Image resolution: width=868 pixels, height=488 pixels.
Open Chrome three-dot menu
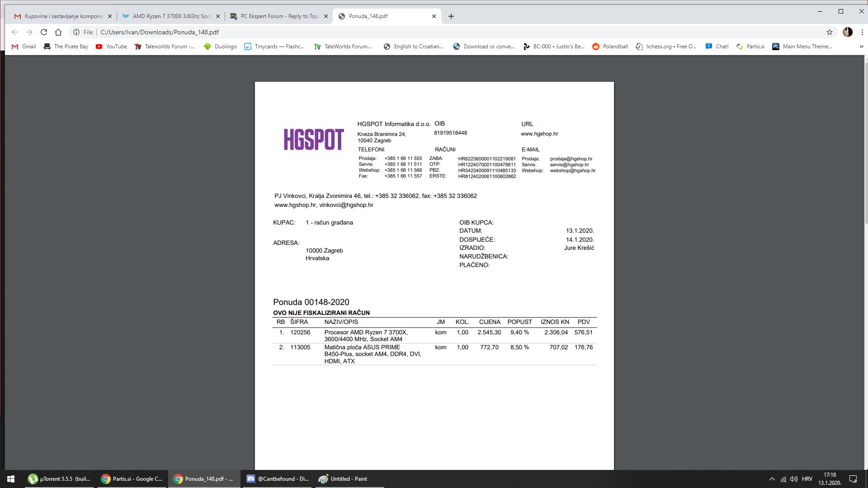coord(862,32)
